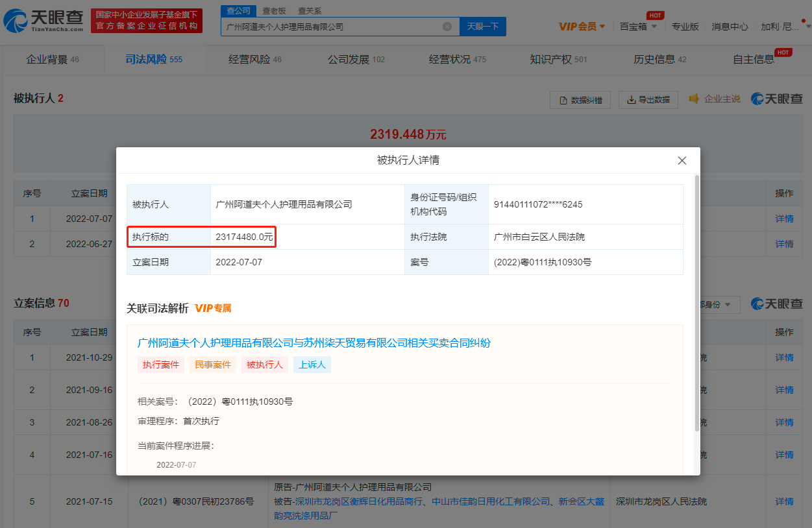Open the 买卖合同纠纷 case title link in dialog
Viewport: 812px width, 528px height.
pyautogui.click(x=314, y=342)
